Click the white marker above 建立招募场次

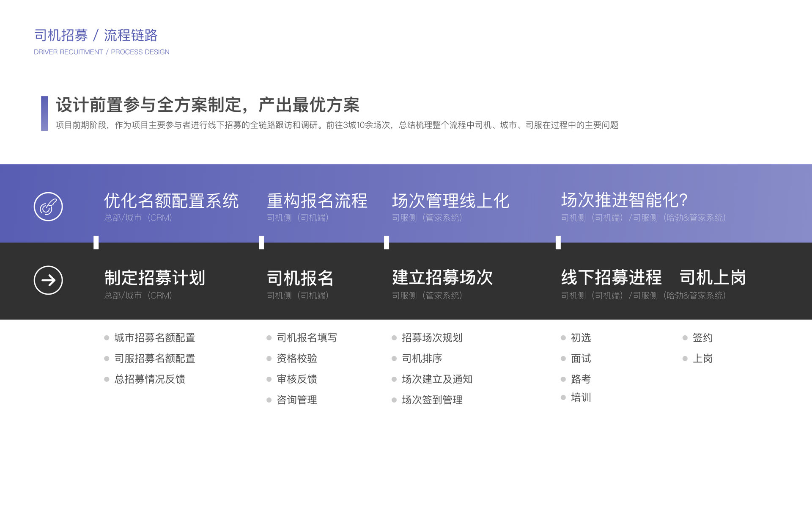[x=386, y=243]
